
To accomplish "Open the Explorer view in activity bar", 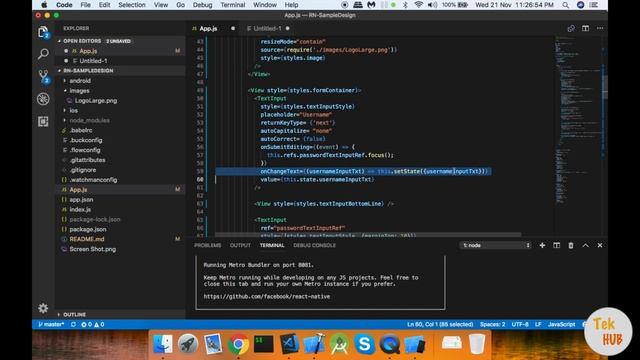I will pyautogui.click(x=43, y=32).
